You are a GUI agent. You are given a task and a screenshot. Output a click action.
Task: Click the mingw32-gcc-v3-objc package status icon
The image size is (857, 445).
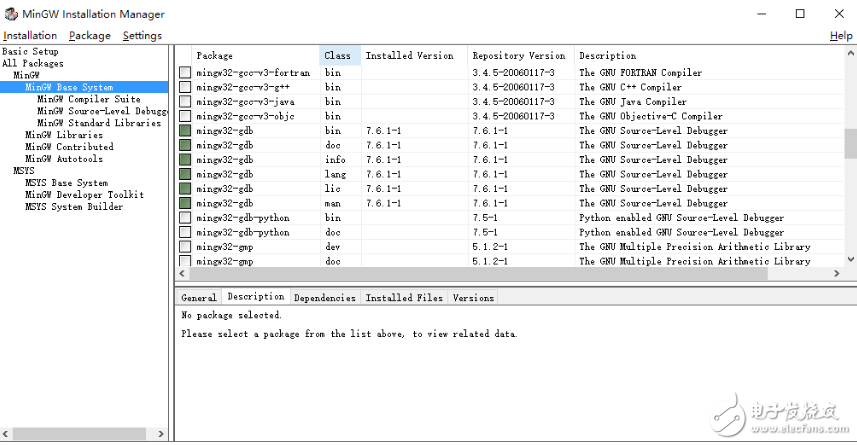[x=185, y=116]
